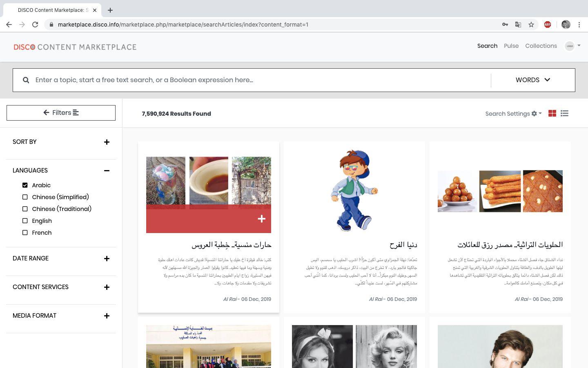This screenshot has width=588, height=368.
Task: Reload the current page
Action: (35, 25)
